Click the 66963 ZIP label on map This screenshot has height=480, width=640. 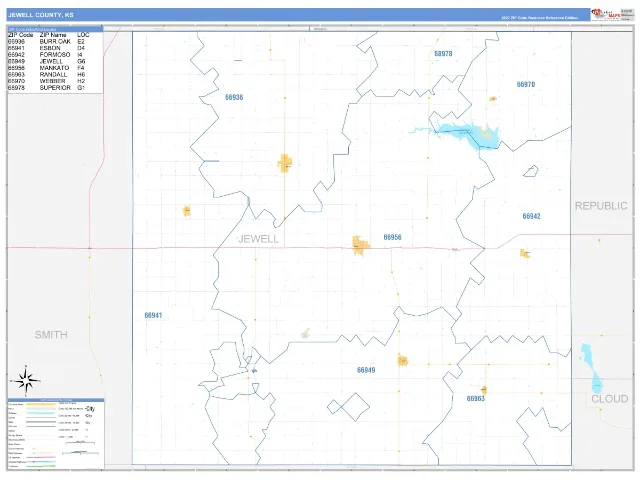(x=476, y=398)
